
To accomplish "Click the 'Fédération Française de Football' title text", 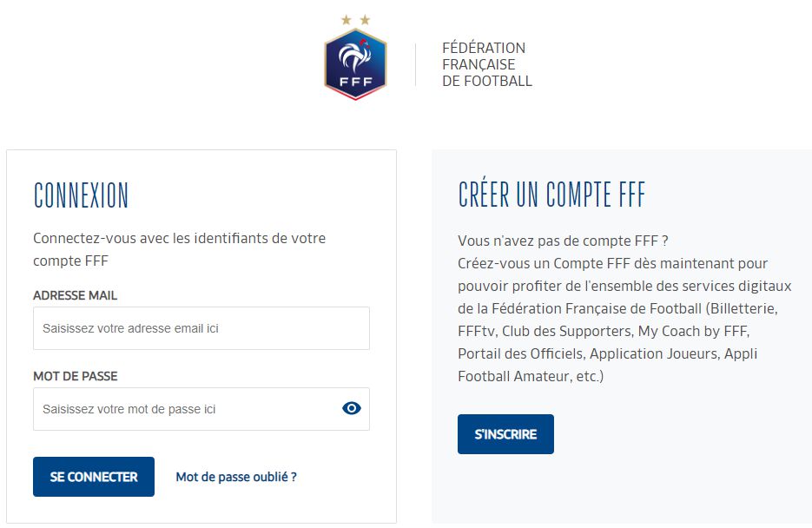I will (486, 64).
